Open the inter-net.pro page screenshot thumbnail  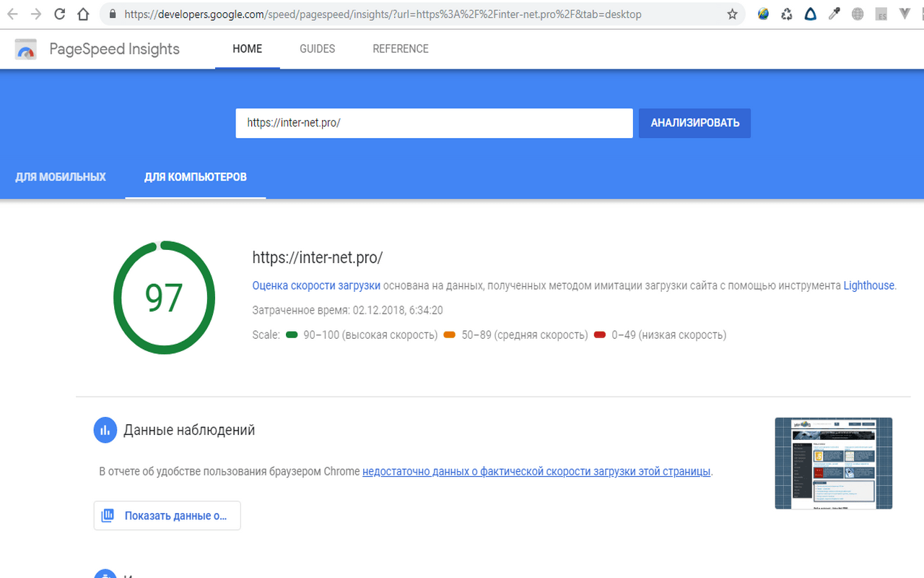click(833, 463)
